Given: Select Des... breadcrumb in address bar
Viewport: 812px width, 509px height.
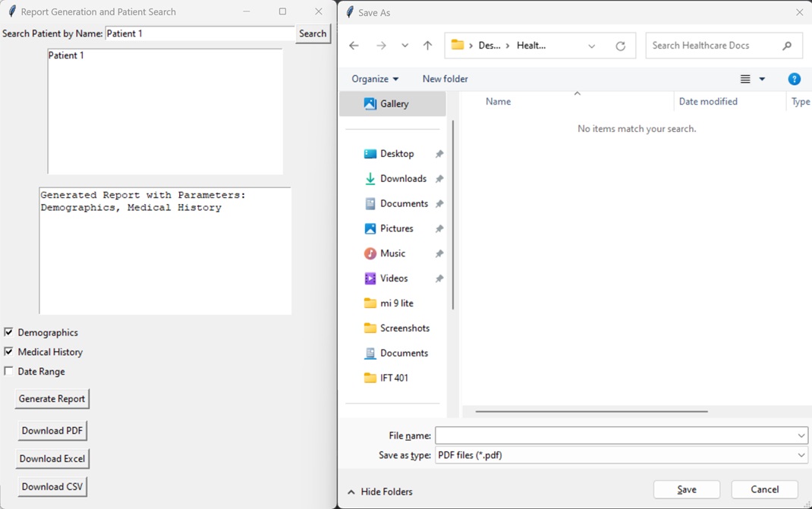Looking at the screenshot, I should (489, 46).
